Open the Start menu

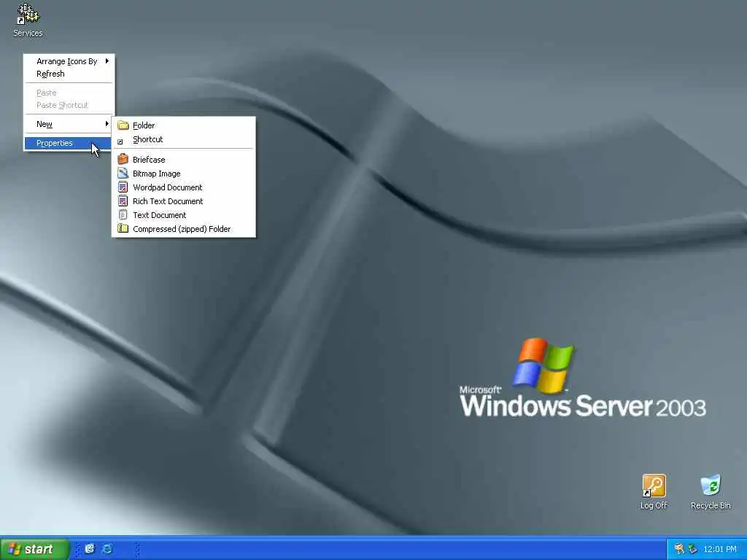click(x=34, y=549)
